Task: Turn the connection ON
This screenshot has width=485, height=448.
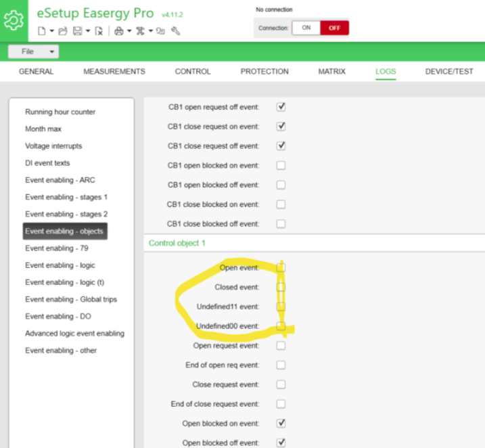Action: coord(306,28)
